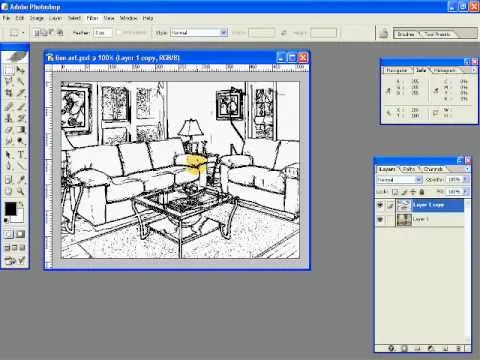Enable the Anti-aliased checkbox

[x=119, y=33]
